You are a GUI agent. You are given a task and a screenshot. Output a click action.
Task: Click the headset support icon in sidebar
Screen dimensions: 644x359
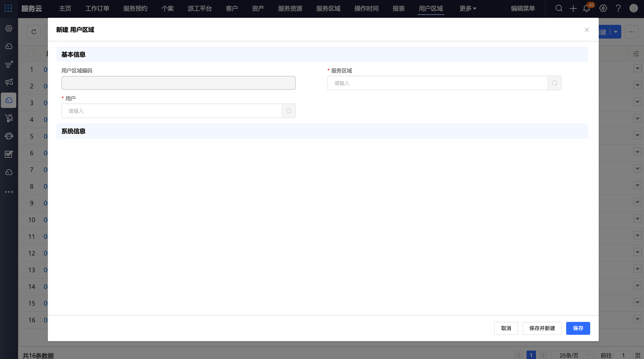(9, 136)
